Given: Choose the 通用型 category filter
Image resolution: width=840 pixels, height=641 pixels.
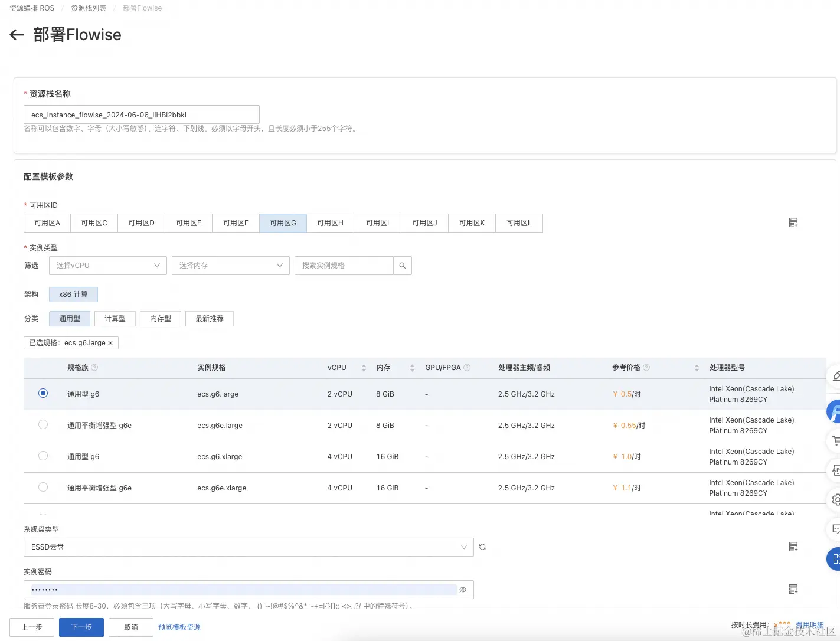Looking at the screenshot, I should tap(70, 319).
